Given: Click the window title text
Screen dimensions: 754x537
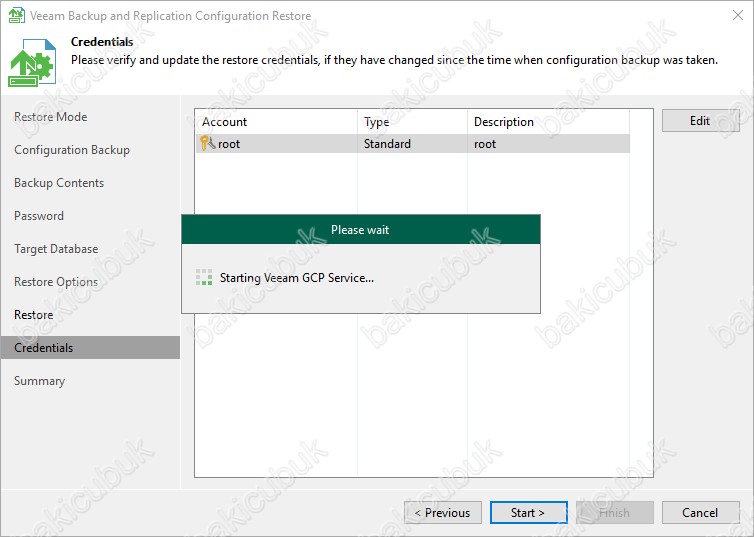Looking at the screenshot, I should click(x=170, y=16).
